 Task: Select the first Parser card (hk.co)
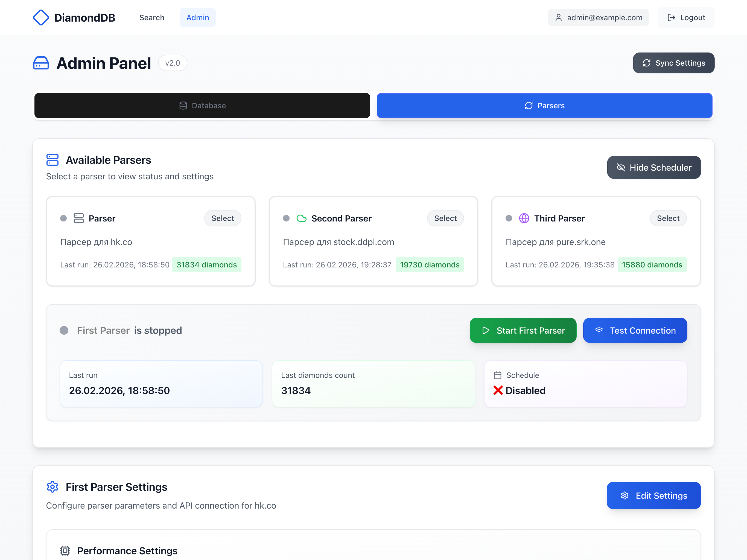tap(223, 218)
